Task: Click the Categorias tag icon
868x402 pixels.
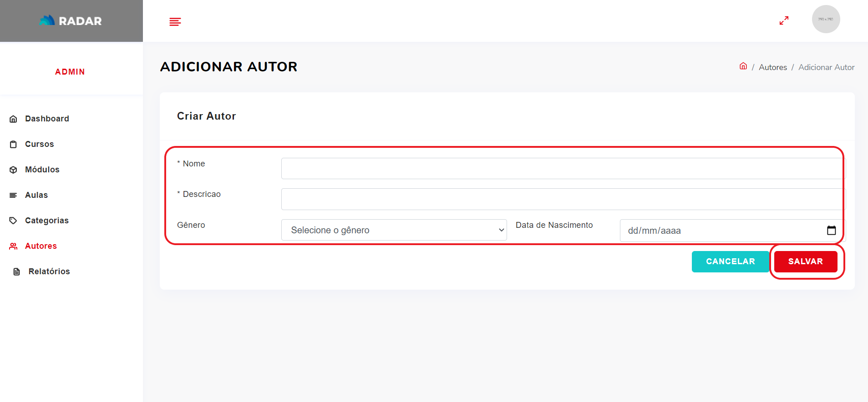Action: 13,221
